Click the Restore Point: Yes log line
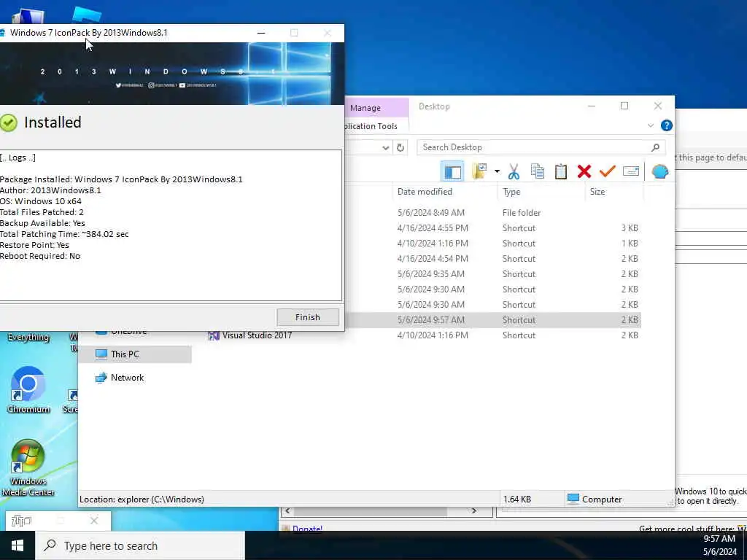The width and height of the screenshot is (747, 560). click(x=34, y=245)
